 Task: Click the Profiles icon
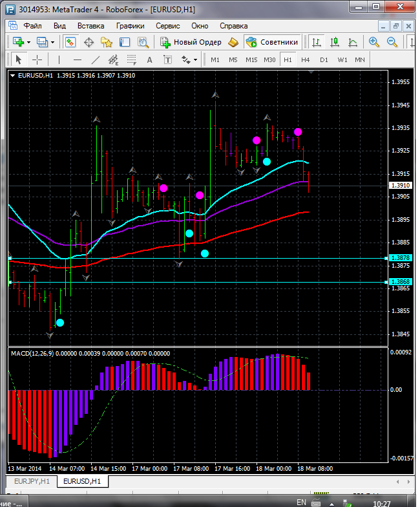[42, 42]
